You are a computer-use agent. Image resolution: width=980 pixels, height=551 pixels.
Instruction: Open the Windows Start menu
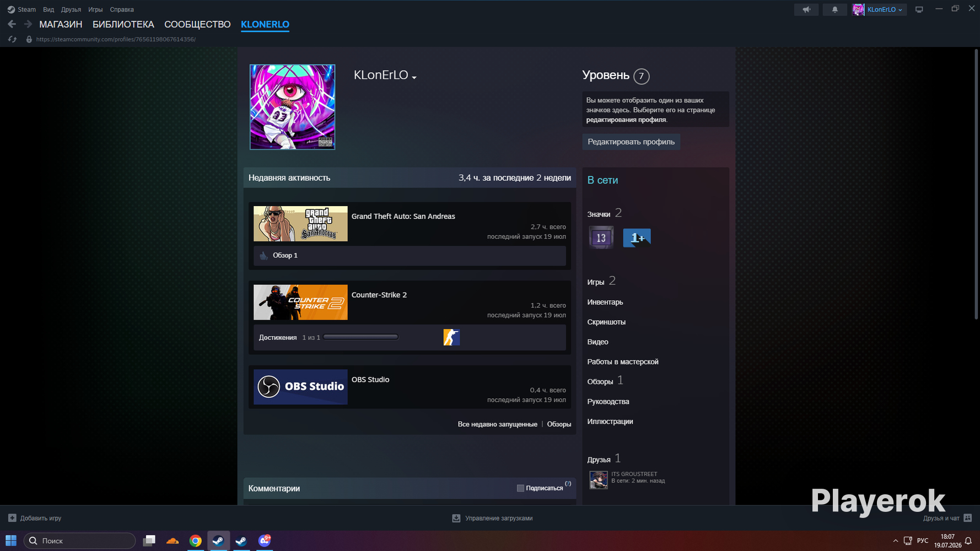(x=11, y=541)
